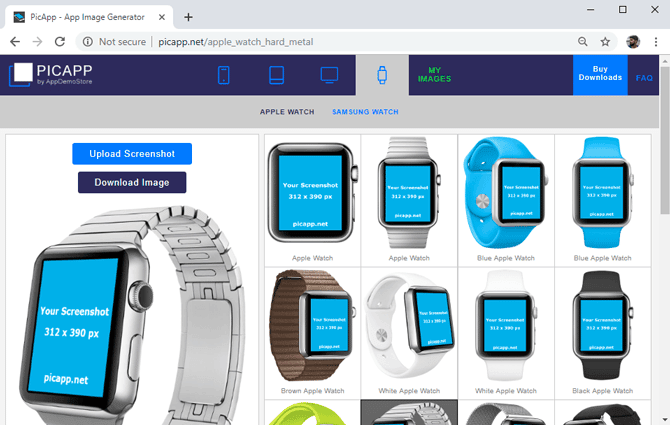The width and height of the screenshot is (670, 425).
Task: Click the PicApp logo
Action: (x=50, y=74)
